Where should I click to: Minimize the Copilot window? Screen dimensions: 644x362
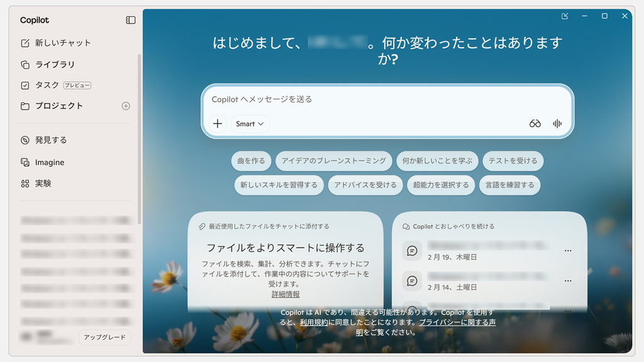click(584, 16)
